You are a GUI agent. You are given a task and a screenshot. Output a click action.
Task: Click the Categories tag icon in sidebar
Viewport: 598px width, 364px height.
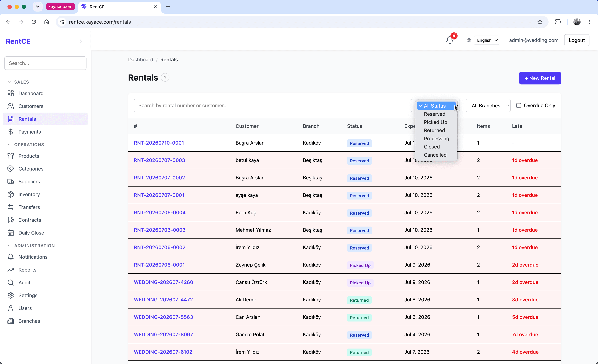pyautogui.click(x=11, y=169)
